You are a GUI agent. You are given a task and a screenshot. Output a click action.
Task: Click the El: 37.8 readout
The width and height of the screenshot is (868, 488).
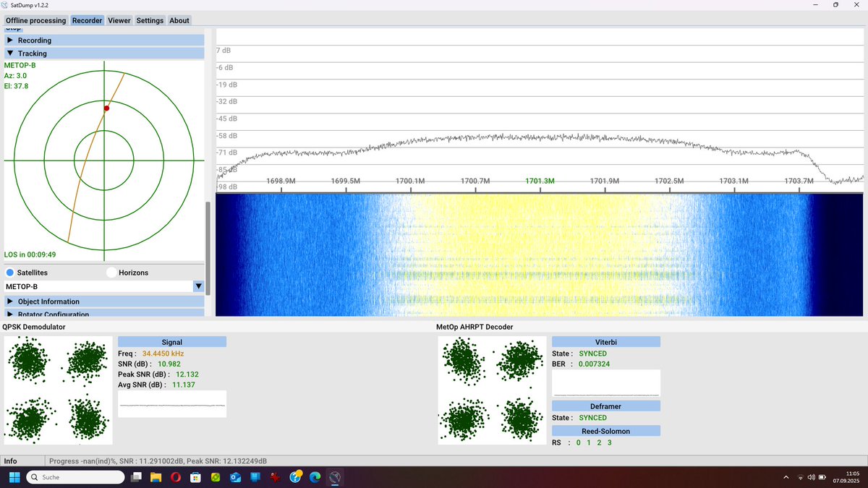pyautogui.click(x=16, y=86)
